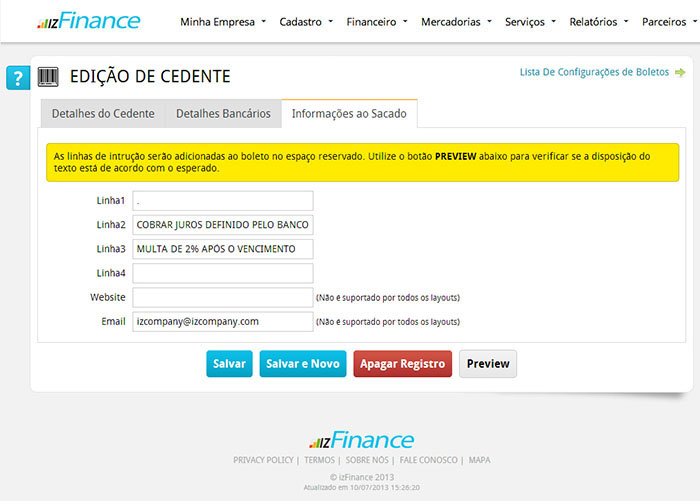Select the Informações ao Sacado tab
Screen dimensions: 700x501
click(349, 114)
